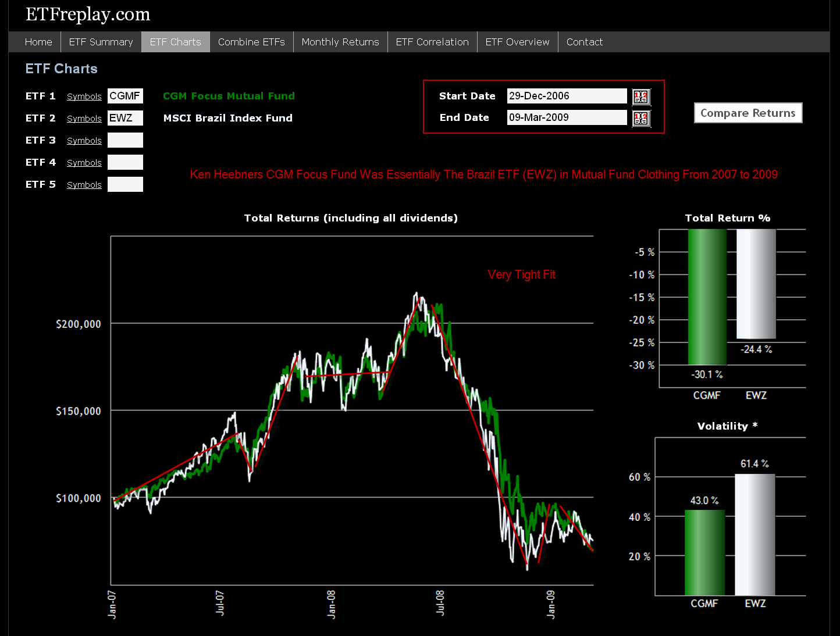Viewport: 840px width, 636px height.
Task: Open the Symbols link for ETF 3
Action: tap(84, 141)
